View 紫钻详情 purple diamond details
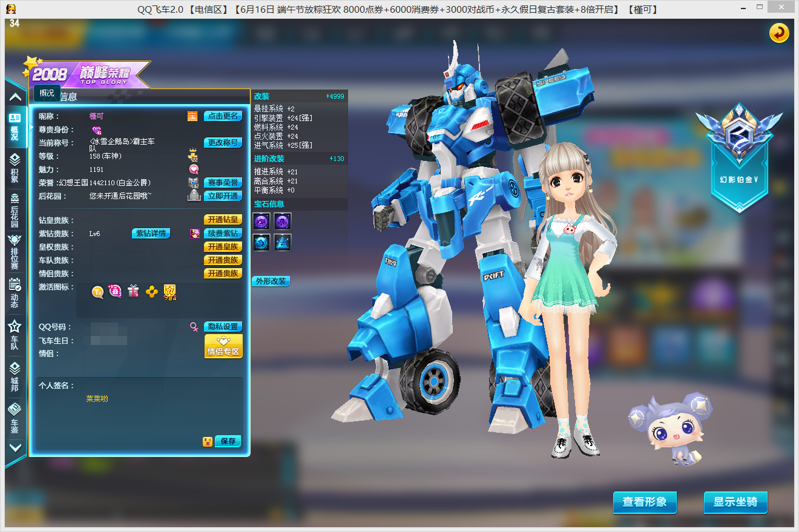 click(x=151, y=234)
